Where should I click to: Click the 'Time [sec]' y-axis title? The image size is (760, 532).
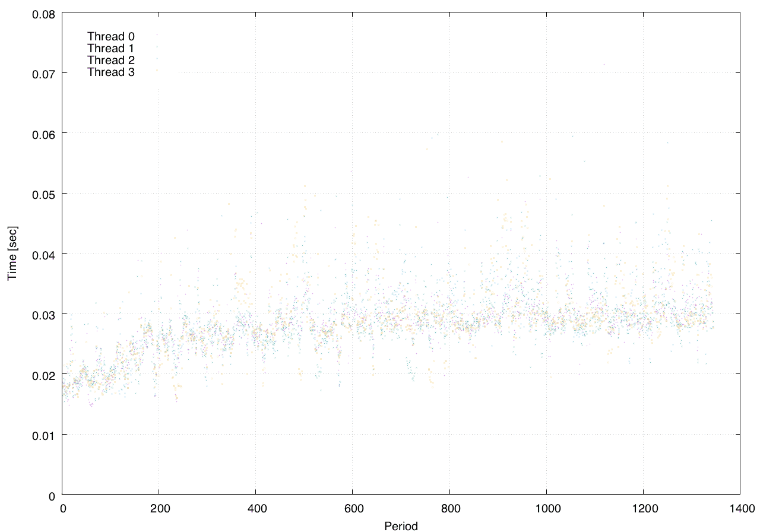[x=12, y=254]
